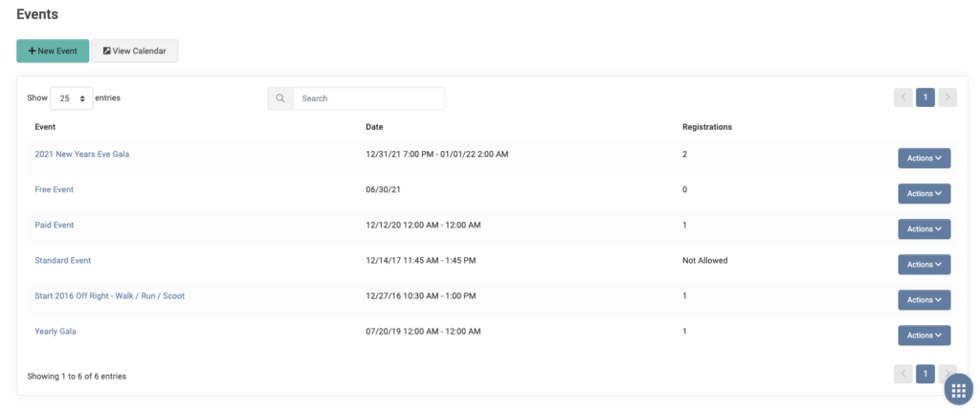The height and width of the screenshot is (412, 980).
Task: Select page 1 in top pagination
Action: [x=925, y=98]
